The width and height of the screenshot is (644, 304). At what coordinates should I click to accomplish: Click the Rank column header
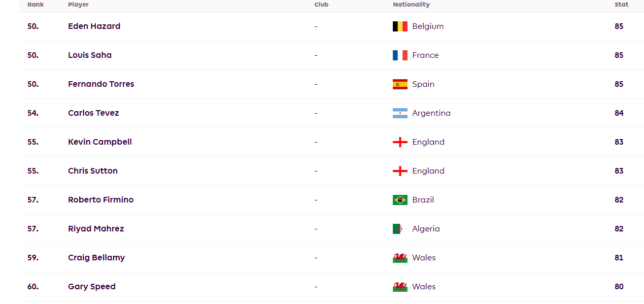(x=36, y=5)
